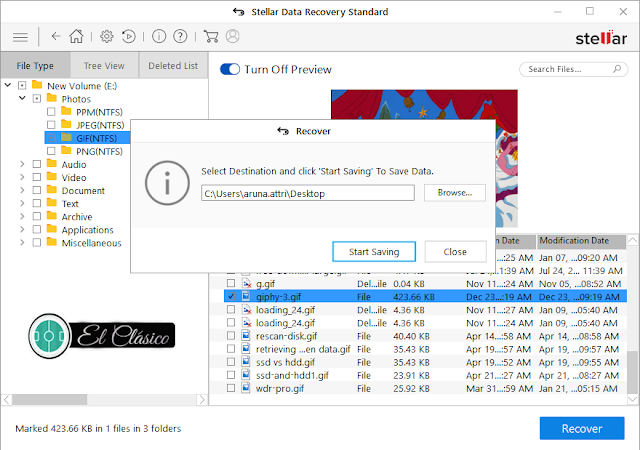This screenshot has height=450, width=640.
Task: Switch to the File Type tab
Action: point(36,65)
